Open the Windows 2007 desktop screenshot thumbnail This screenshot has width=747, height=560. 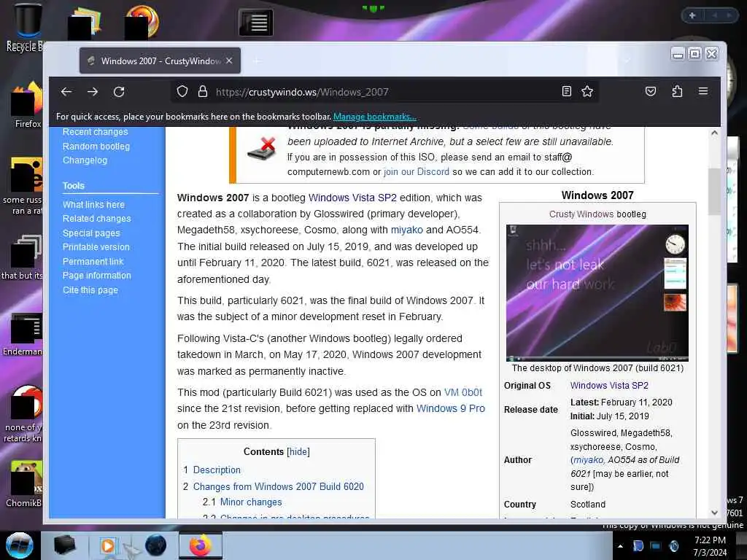(x=597, y=292)
